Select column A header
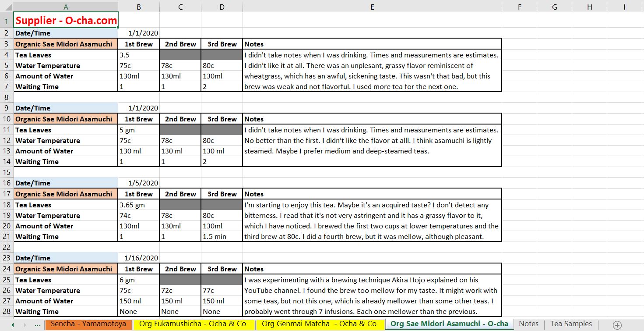 (x=66, y=7)
